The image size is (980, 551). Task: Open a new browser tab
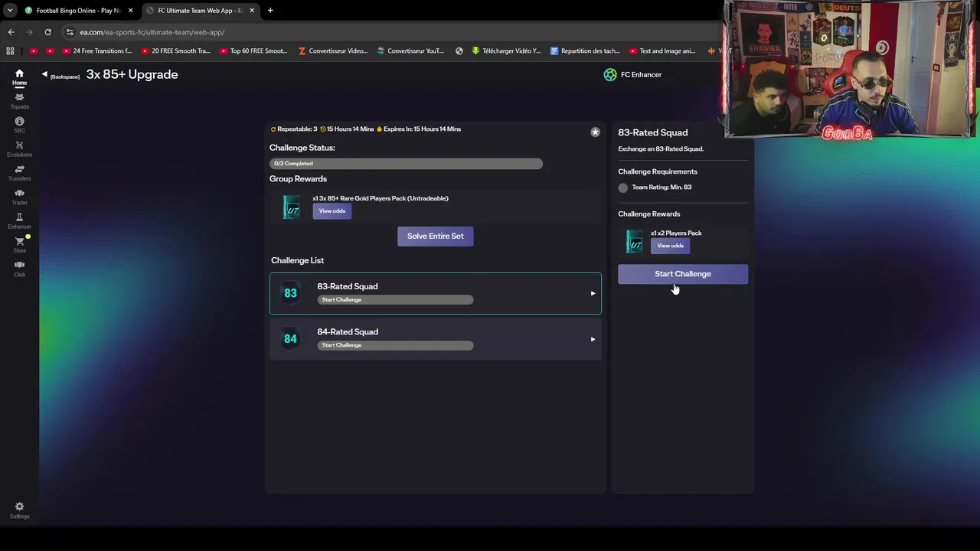coord(270,11)
